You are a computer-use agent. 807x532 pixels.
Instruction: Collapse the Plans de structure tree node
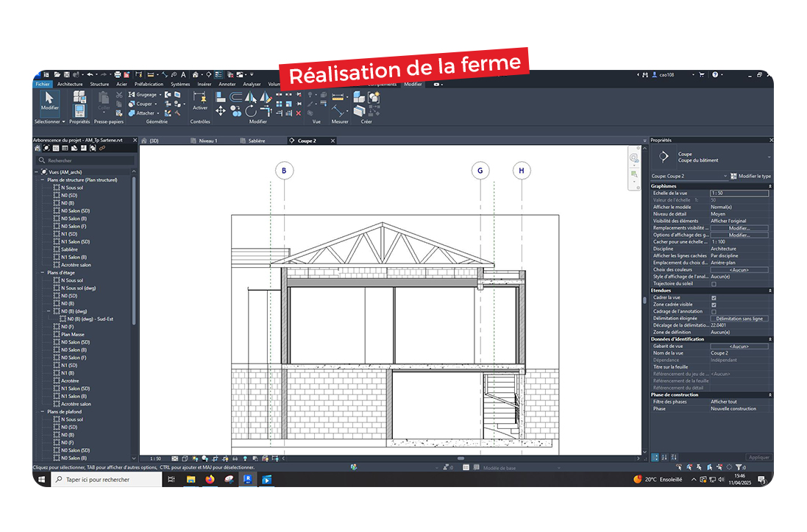tap(43, 180)
